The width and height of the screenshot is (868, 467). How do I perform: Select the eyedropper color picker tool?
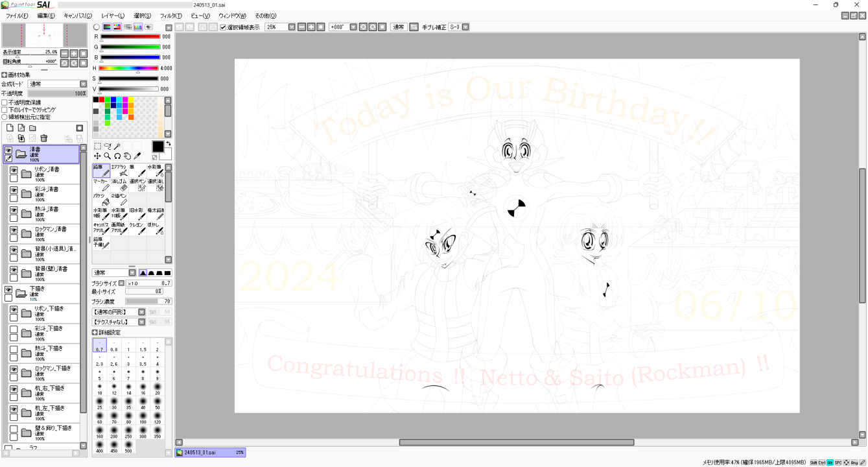137,156
